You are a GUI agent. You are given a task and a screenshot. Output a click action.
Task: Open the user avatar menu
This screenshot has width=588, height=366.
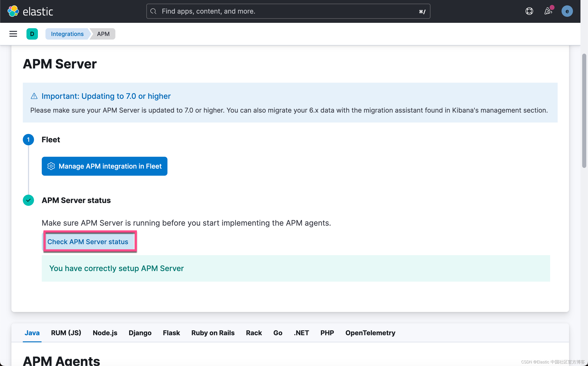tap(567, 11)
